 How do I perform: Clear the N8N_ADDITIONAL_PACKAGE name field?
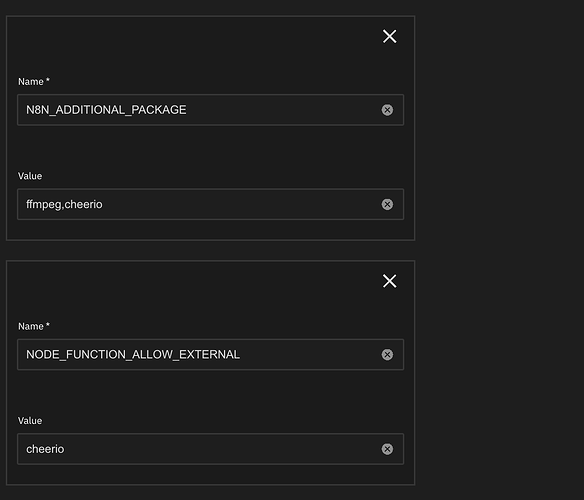point(387,110)
